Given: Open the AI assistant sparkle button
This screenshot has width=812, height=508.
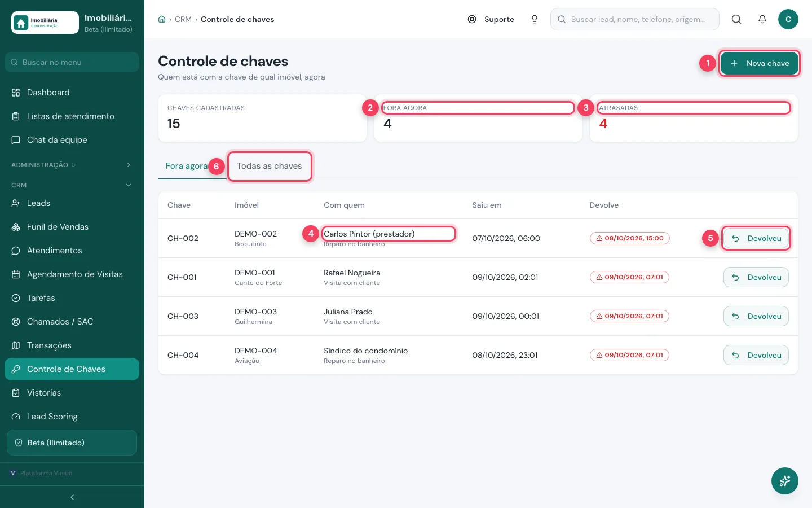Looking at the screenshot, I should [785, 481].
